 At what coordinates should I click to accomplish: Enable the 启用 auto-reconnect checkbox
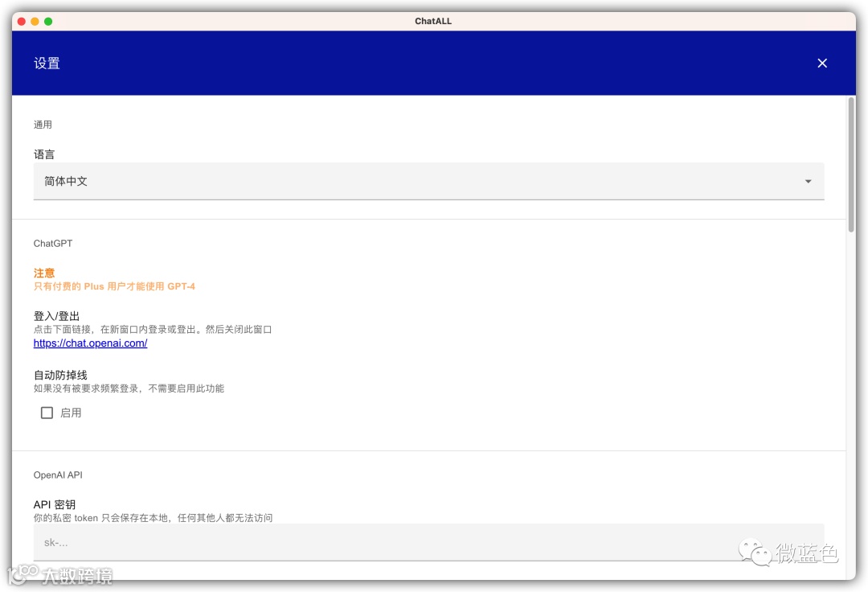point(47,413)
